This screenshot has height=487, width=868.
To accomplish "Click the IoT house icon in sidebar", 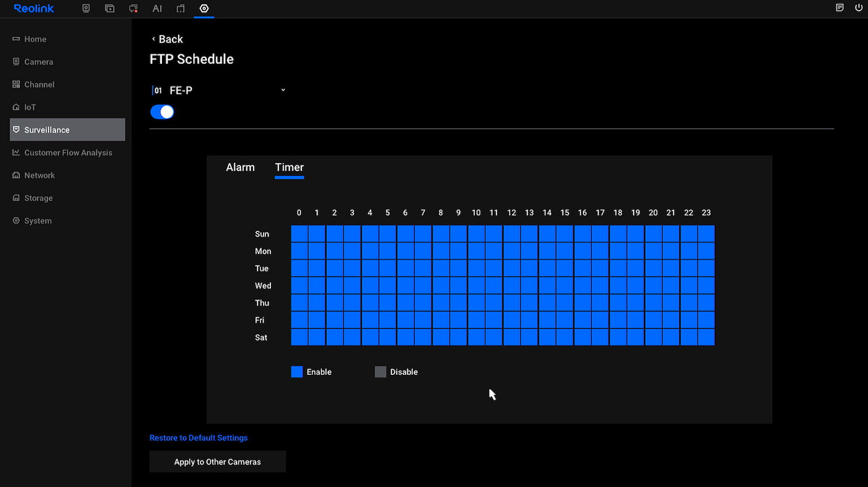I will coord(16,107).
